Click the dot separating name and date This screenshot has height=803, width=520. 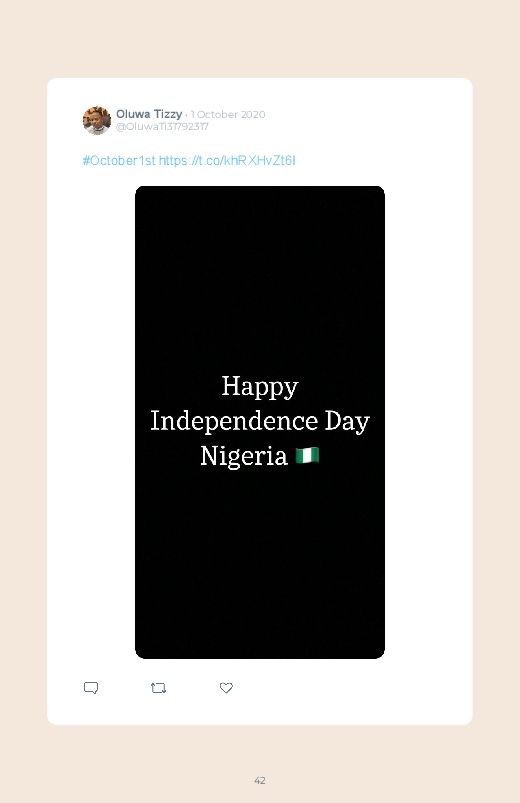click(186, 115)
